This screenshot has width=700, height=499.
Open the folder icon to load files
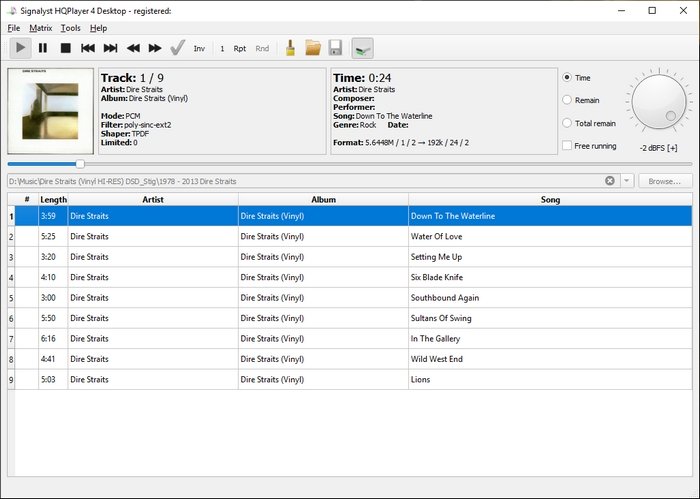(x=313, y=47)
